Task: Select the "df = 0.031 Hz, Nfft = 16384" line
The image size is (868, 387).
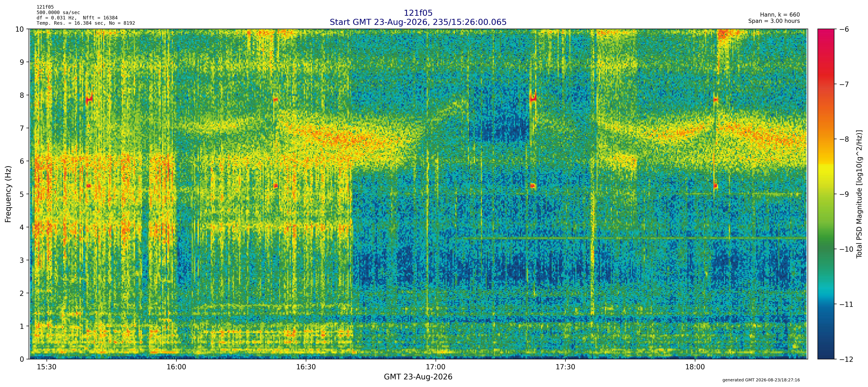Action: pyautogui.click(x=77, y=18)
